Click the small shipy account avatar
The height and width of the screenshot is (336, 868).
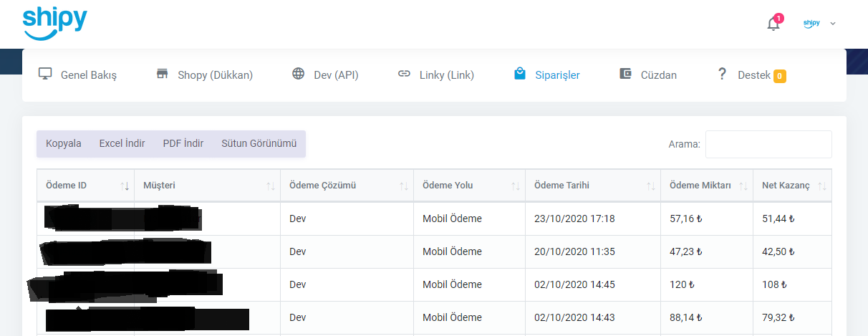(x=811, y=24)
